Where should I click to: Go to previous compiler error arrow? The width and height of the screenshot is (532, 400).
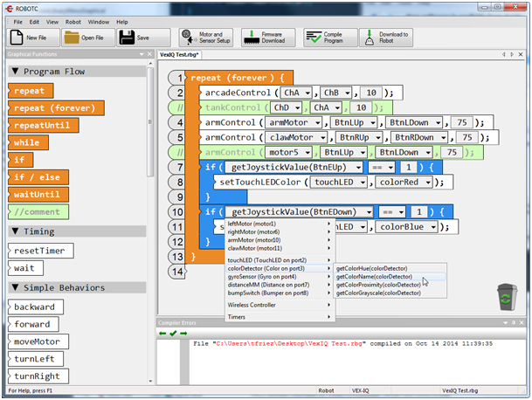tap(162, 334)
